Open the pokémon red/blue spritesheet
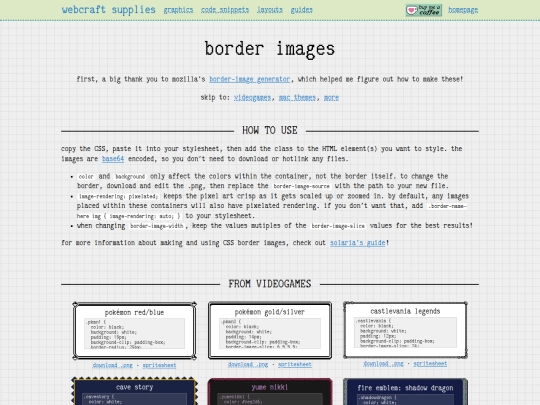Image resolution: width=540 pixels, height=405 pixels. click(x=159, y=365)
